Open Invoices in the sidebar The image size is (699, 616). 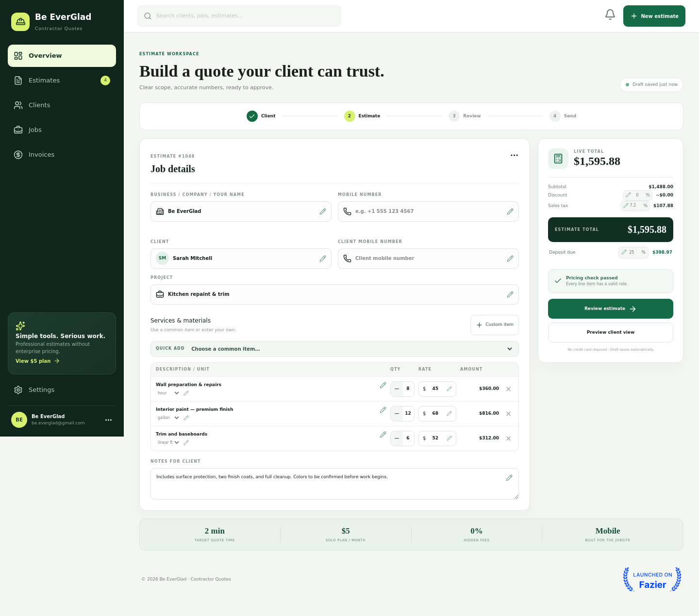(62, 155)
